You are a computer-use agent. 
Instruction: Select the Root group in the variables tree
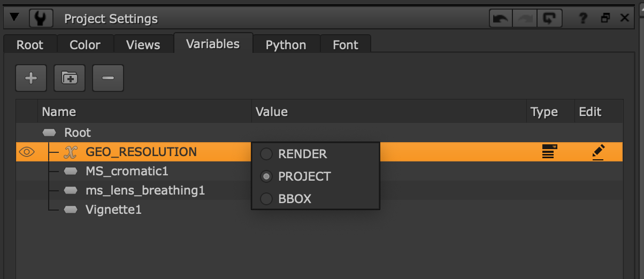pyautogui.click(x=77, y=133)
